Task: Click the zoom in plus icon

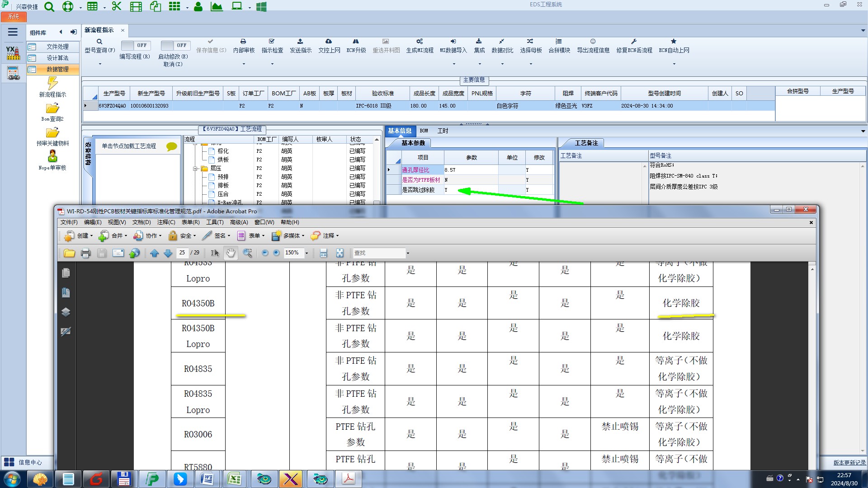Action: (x=276, y=253)
